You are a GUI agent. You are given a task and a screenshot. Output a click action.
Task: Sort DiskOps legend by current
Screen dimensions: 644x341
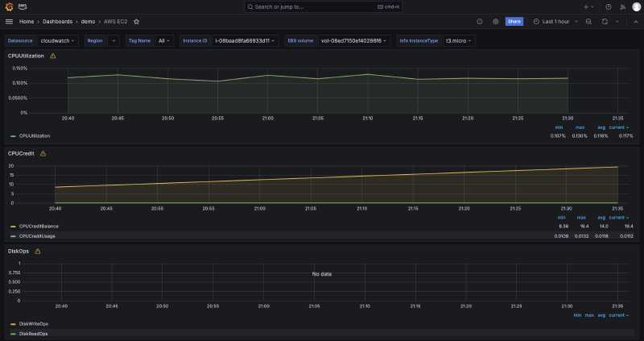pos(618,315)
